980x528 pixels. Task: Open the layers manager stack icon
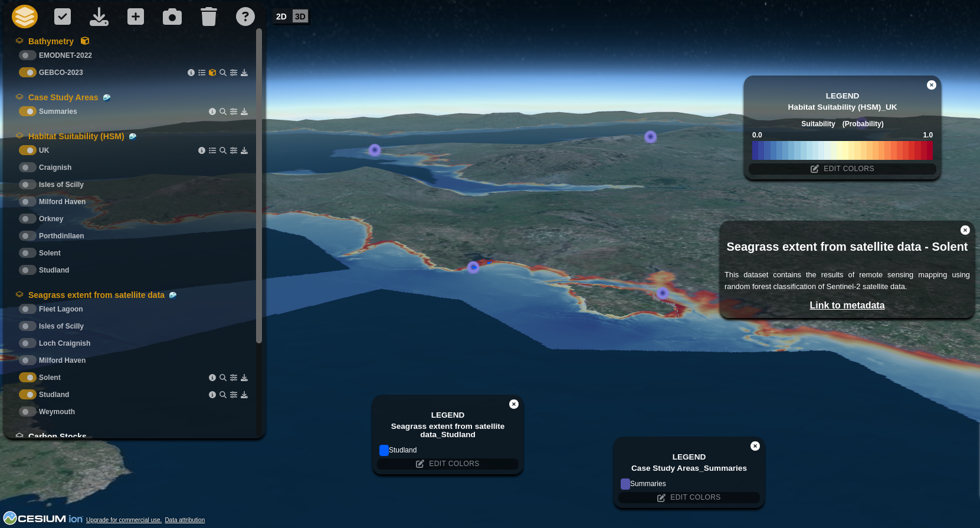click(x=25, y=17)
